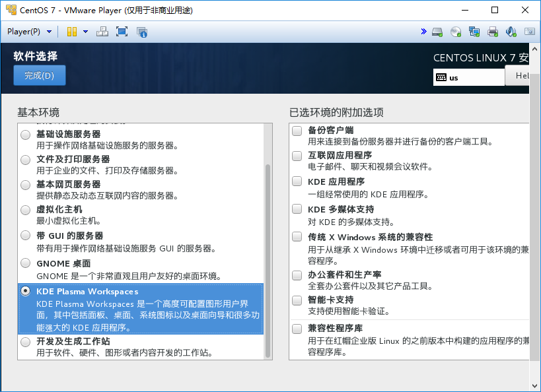Viewport: 541px width, 392px height.
Task: Enable KDE 多媒体支持 checkbox
Action: click(297, 209)
